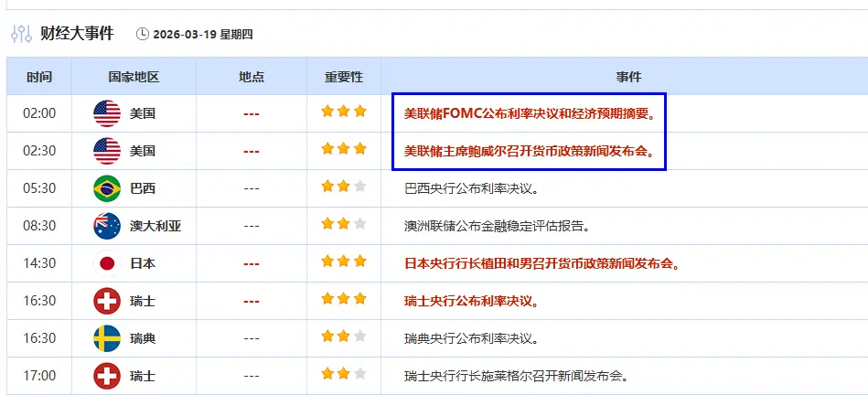Click the 05:30 time cell
Image resolution: width=868 pixels, height=395 pixels.
pyautogui.click(x=39, y=188)
